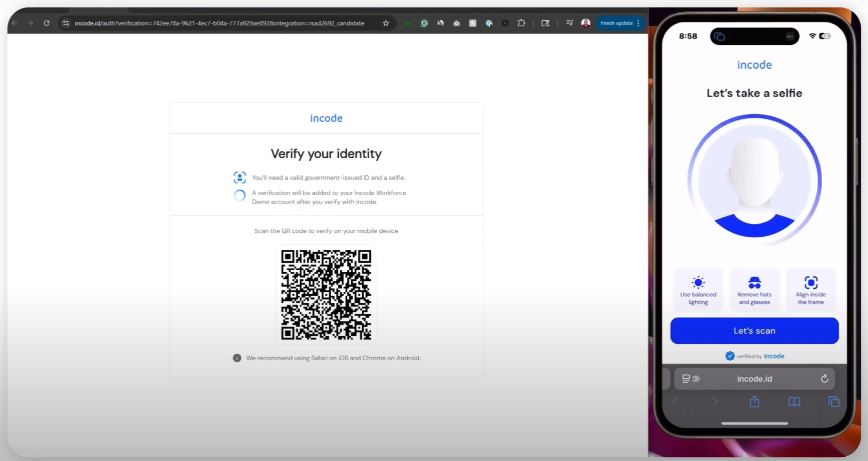Click the Safari share icon on phone
This screenshot has width=868, height=461.
pyautogui.click(x=754, y=402)
